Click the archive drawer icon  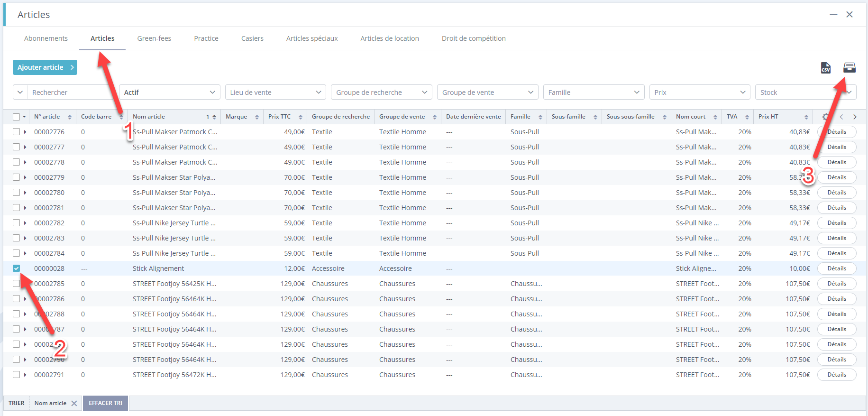pos(850,67)
